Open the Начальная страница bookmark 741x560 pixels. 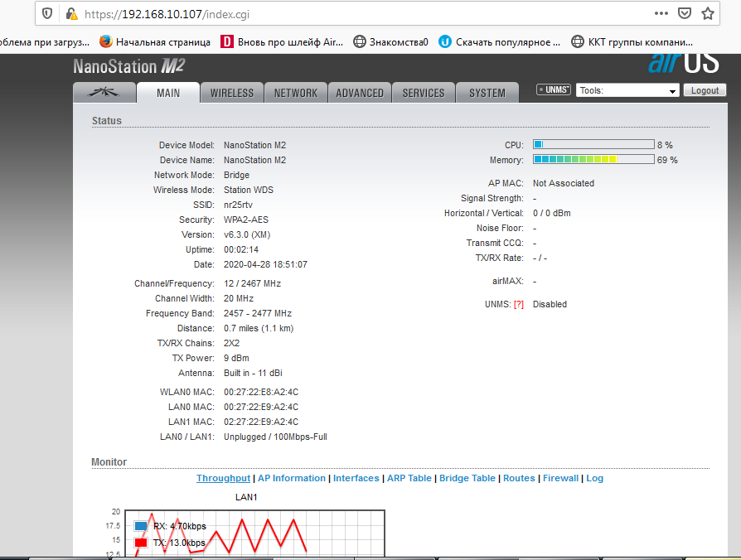155,42
